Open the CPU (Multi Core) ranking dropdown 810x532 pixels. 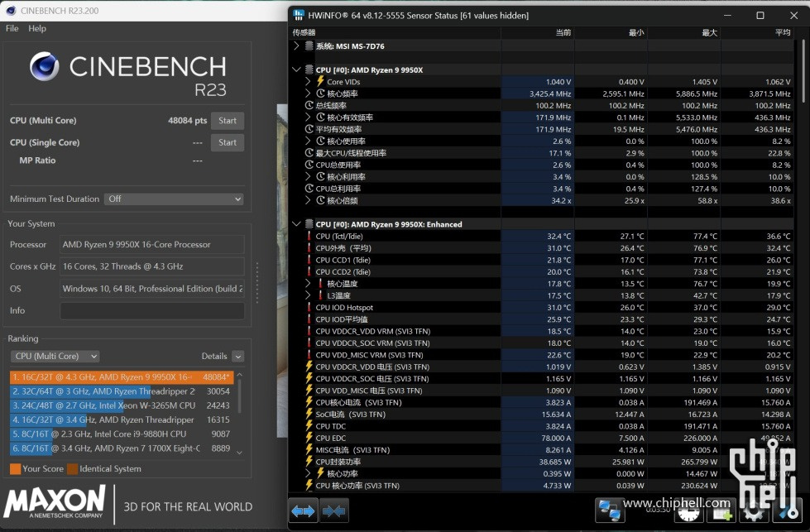(55, 356)
